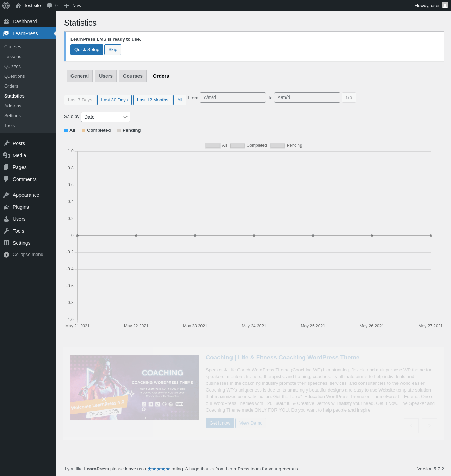Click the All time range button
The height and width of the screenshot is (476, 451).
coord(180,100)
